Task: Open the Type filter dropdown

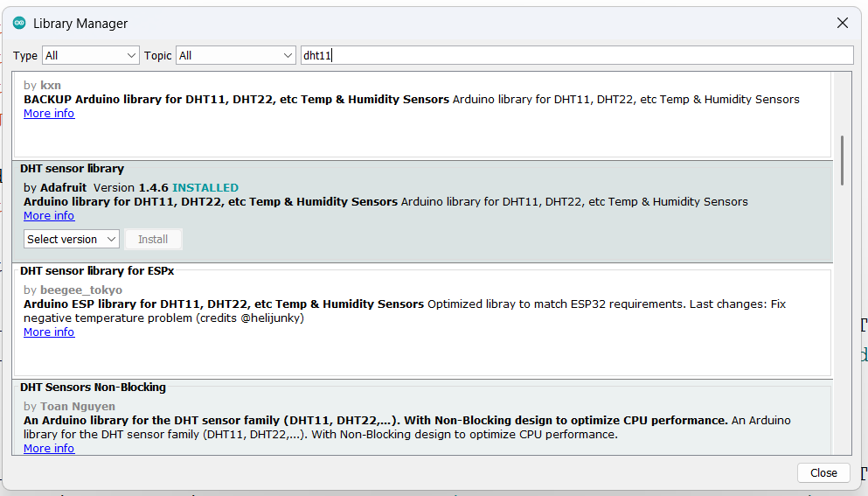Action: click(91, 55)
